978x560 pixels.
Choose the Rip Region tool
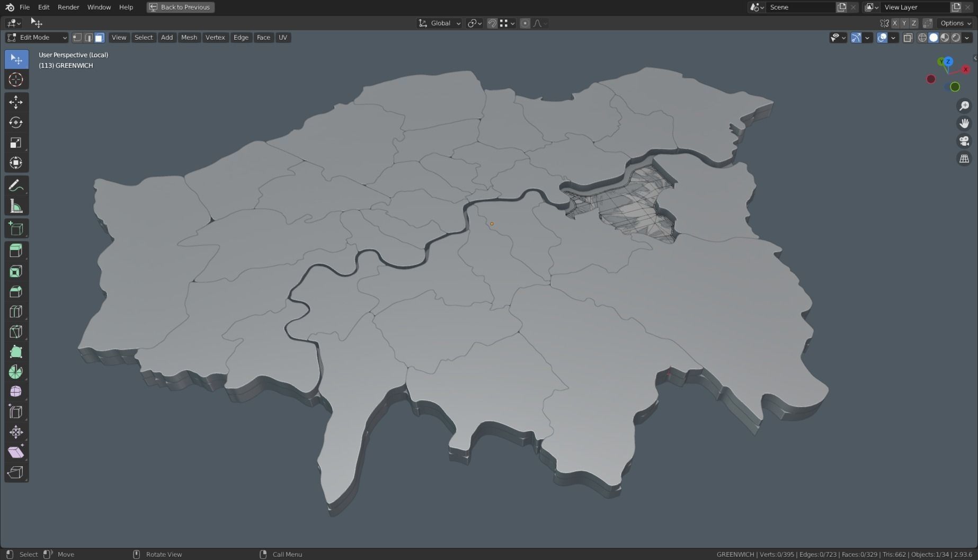coord(16,472)
